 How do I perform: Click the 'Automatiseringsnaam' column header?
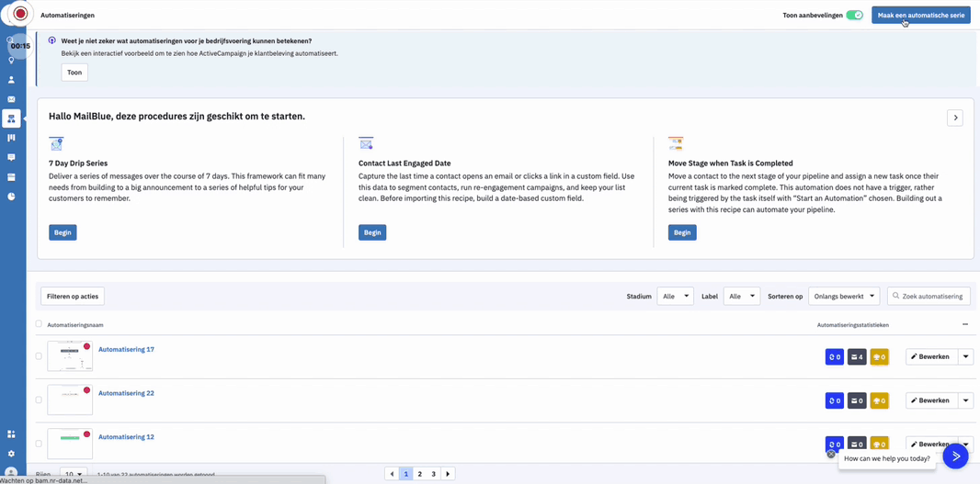click(75, 325)
